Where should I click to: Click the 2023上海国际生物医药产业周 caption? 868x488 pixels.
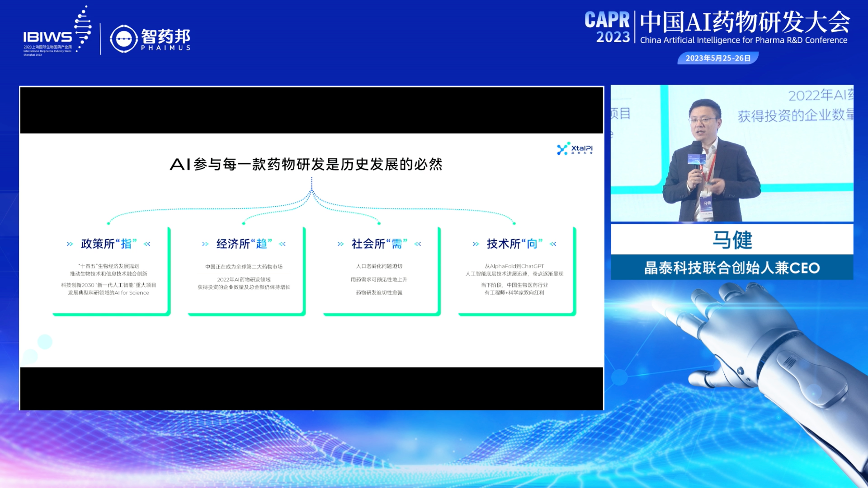(x=47, y=47)
